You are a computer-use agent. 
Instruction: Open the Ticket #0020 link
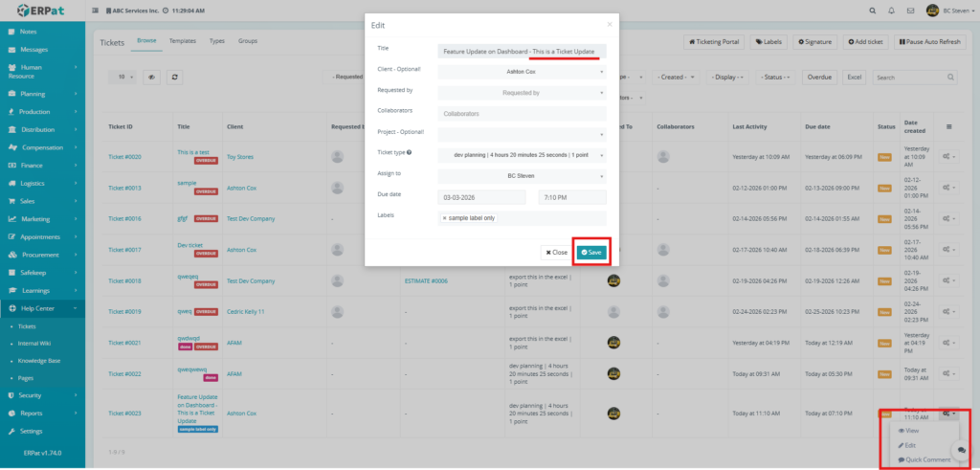pos(125,156)
